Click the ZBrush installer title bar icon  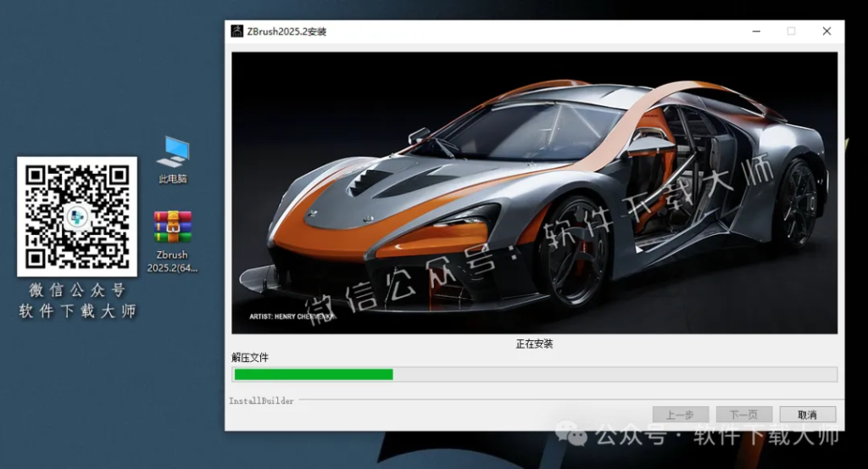point(237,31)
